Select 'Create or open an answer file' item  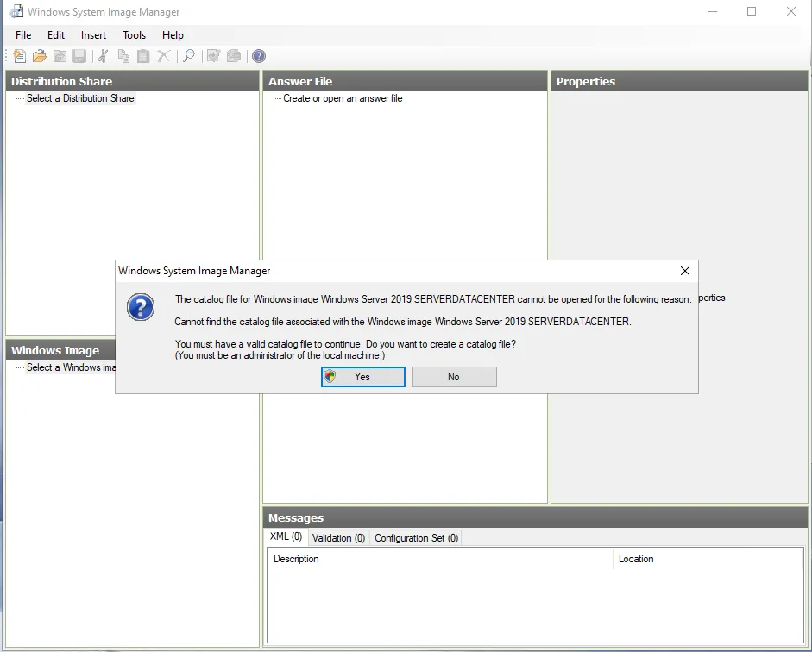tap(343, 98)
